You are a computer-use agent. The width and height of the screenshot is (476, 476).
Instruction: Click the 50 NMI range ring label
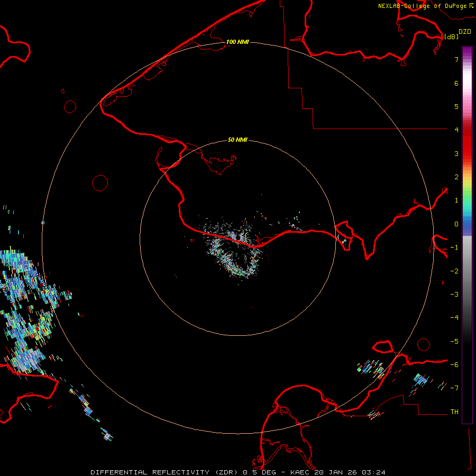237,140
